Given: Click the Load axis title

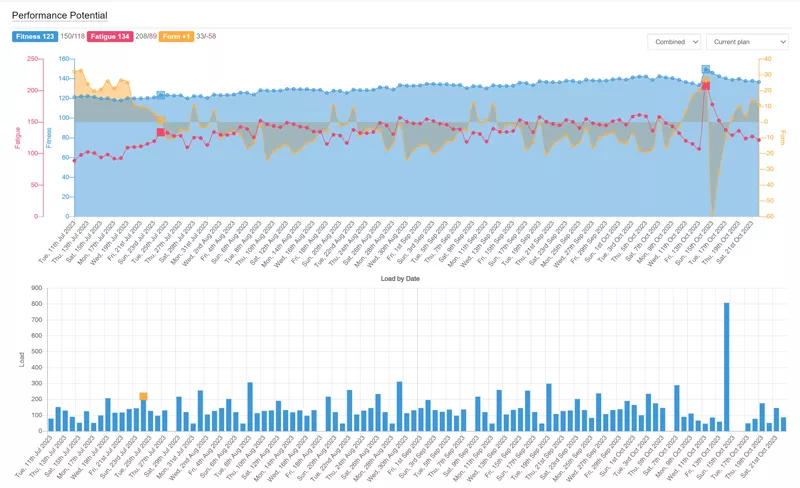Looking at the screenshot, I should coord(22,359).
